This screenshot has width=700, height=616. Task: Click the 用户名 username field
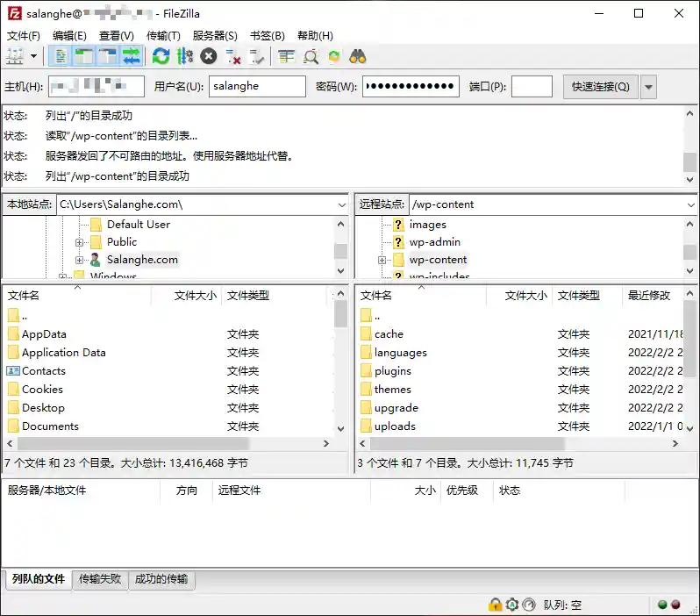tap(257, 86)
